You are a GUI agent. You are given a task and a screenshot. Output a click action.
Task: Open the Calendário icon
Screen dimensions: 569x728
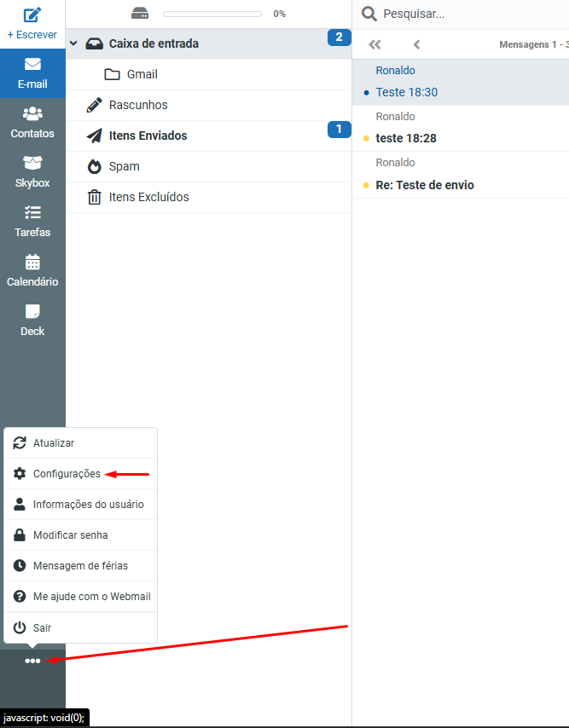point(32,262)
